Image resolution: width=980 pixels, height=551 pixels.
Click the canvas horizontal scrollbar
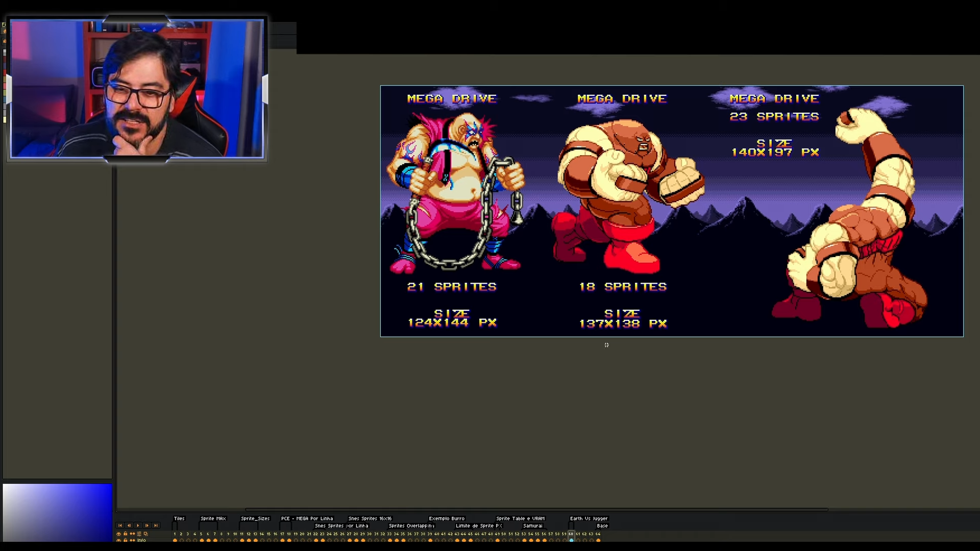(536, 509)
